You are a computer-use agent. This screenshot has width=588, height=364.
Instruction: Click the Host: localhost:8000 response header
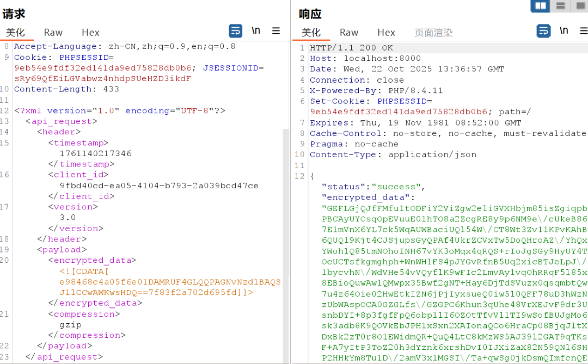click(365, 58)
